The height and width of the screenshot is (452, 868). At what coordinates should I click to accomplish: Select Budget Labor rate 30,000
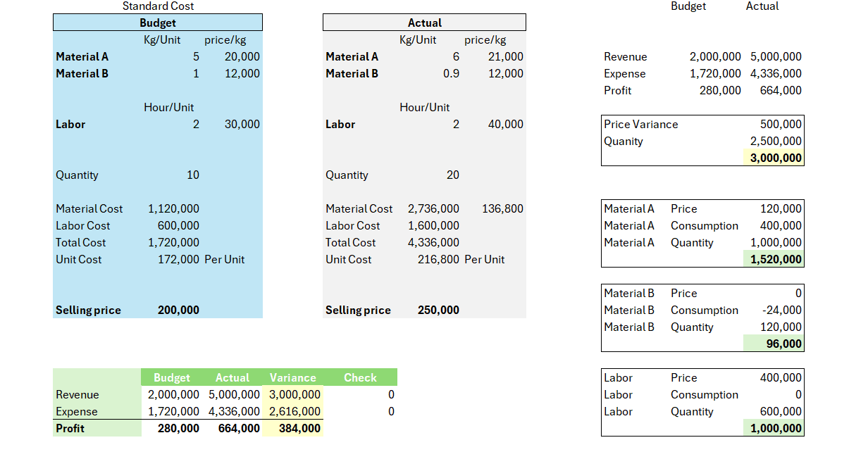coord(242,124)
